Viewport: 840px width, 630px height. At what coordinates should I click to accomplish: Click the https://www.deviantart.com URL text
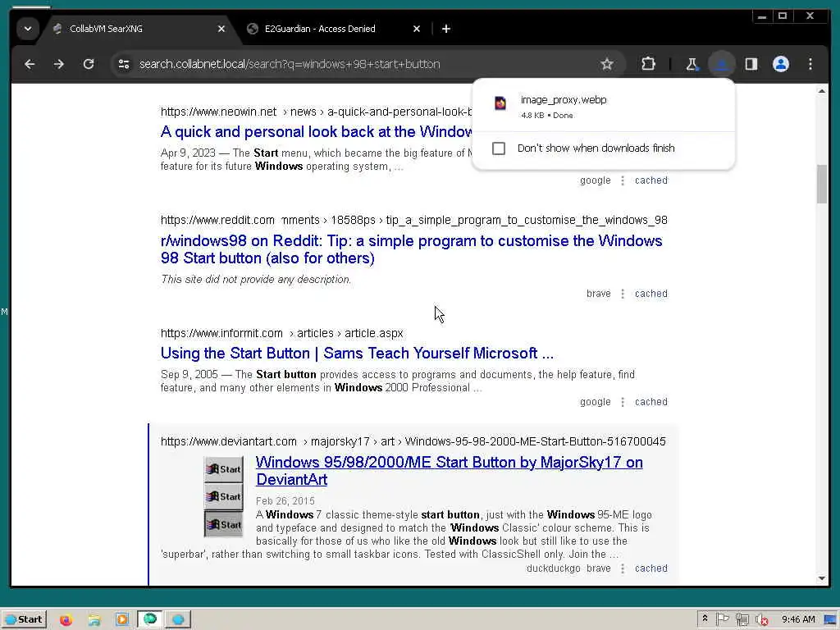tap(229, 441)
